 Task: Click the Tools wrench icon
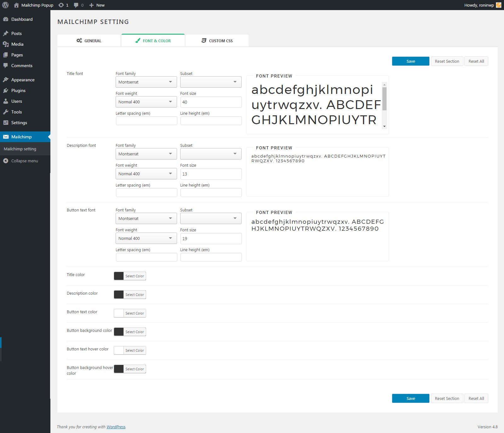pyautogui.click(x=6, y=112)
